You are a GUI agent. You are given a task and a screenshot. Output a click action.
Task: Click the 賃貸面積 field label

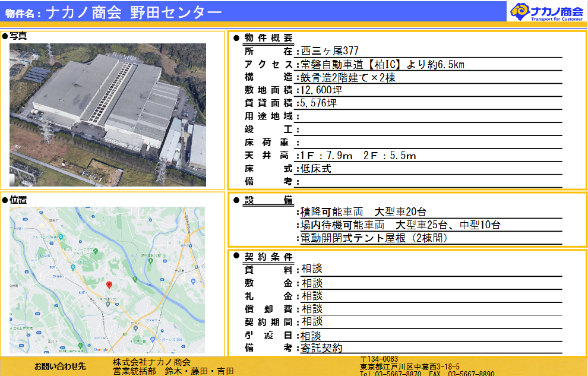click(268, 103)
